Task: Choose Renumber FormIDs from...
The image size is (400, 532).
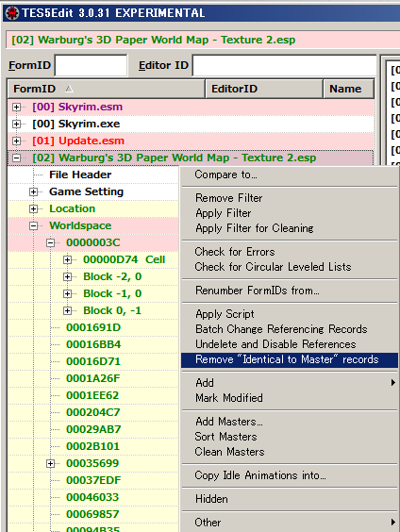Action: coord(290,291)
